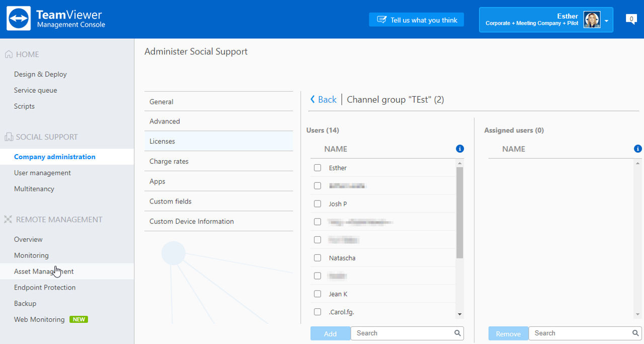The width and height of the screenshot is (644, 344).
Task: Click the Assigned users scroll-down arrow
Action: pos(638,314)
